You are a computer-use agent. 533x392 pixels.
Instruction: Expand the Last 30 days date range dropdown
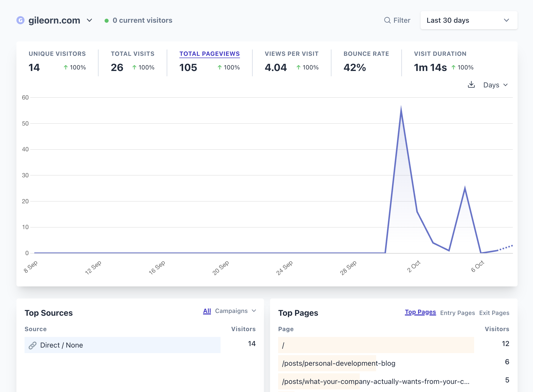coord(469,20)
